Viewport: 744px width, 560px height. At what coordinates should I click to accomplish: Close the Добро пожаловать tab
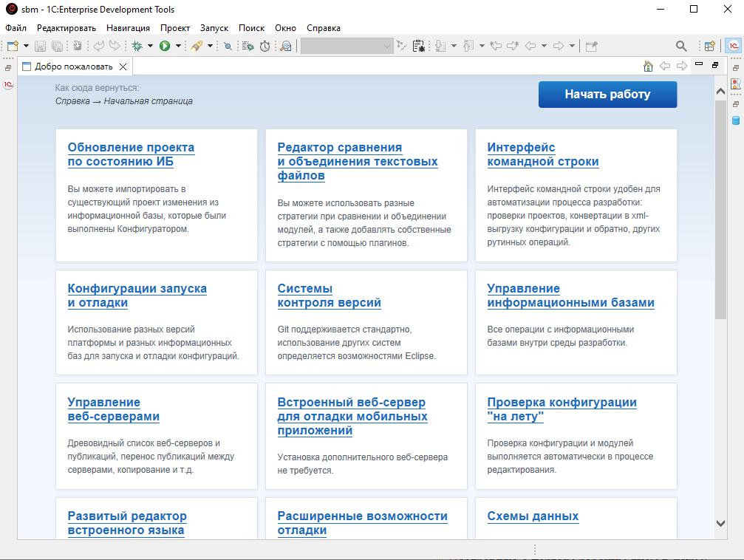[x=123, y=66]
